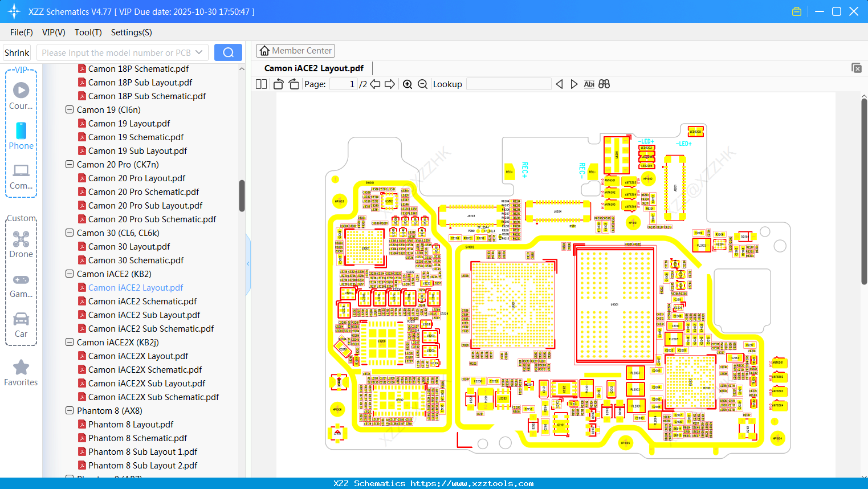Open the Courses category in the sidebar
The width and height of the screenshot is (868, 489).
21,96
